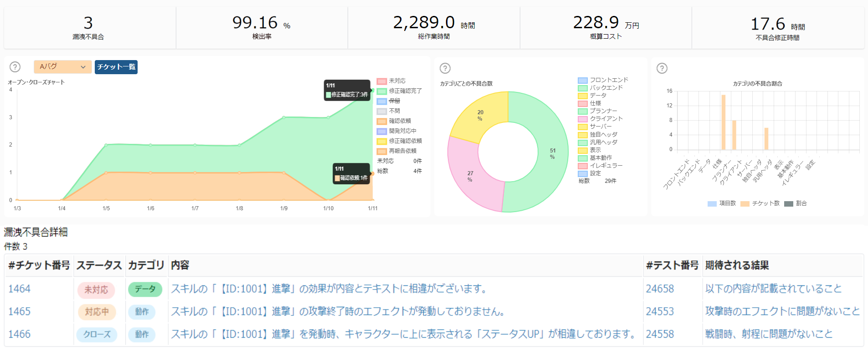
Task: Open help icon above the category donut chart
Action: pos(445,68)
